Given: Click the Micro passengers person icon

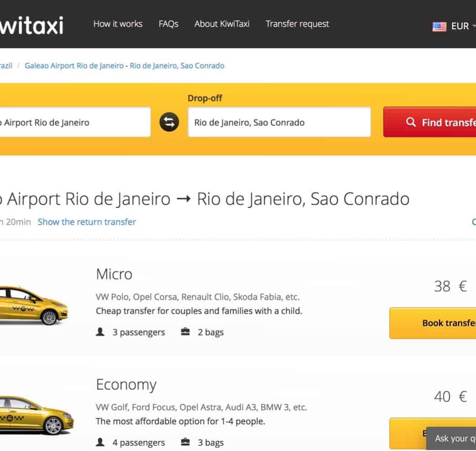Looking at the screenshot, I should click(100, 332).
